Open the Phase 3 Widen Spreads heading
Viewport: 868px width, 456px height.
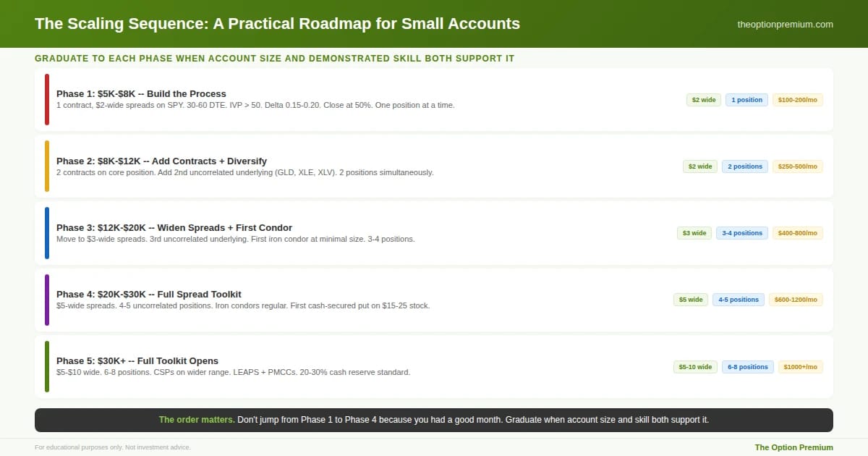tap(174, 227)
